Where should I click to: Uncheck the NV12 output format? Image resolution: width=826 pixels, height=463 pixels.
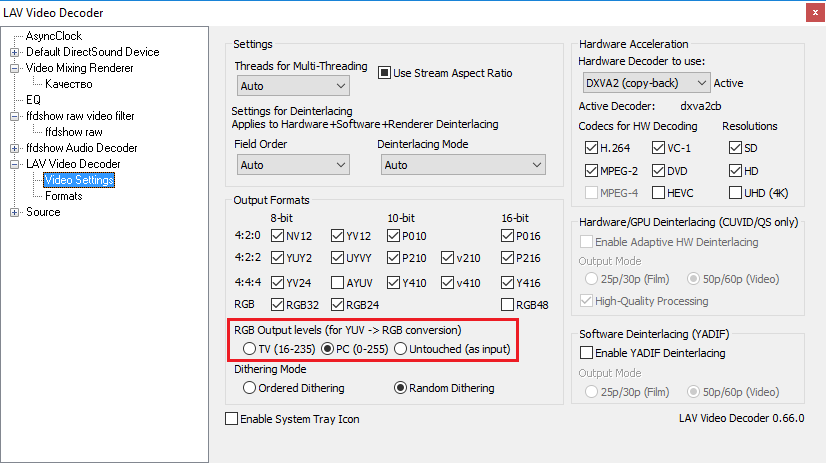pos(277,236)
